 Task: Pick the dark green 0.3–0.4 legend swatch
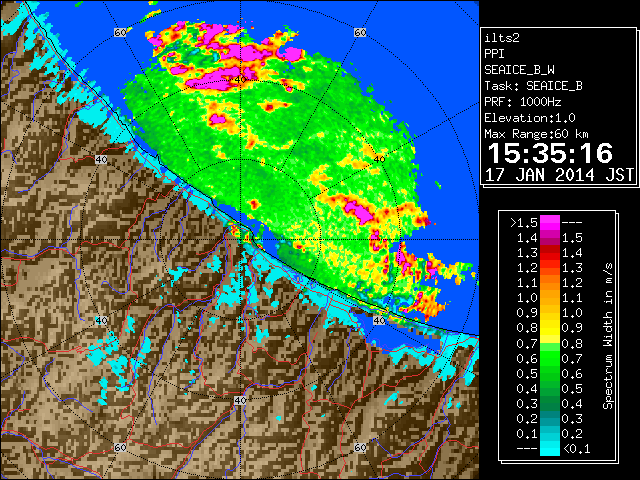[550, 404]
